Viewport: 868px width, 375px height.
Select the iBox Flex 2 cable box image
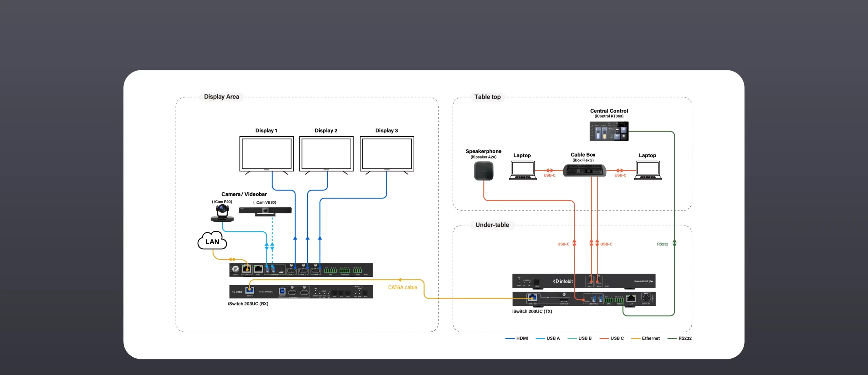[585, 170]
